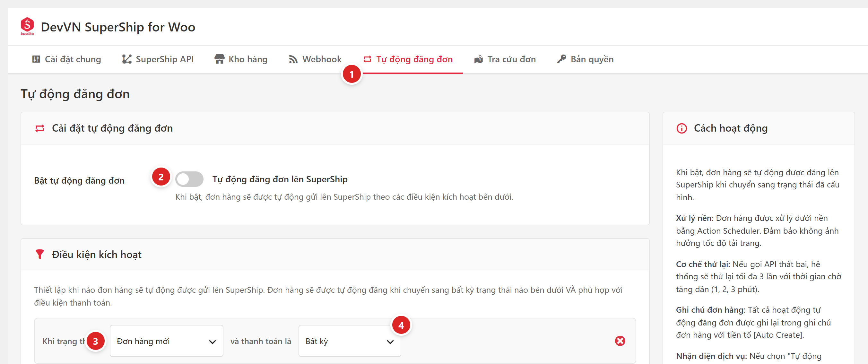Click the Kho hàng store icon
The height and width of the screenshot is (364, 868).
[x=219, y=59]
